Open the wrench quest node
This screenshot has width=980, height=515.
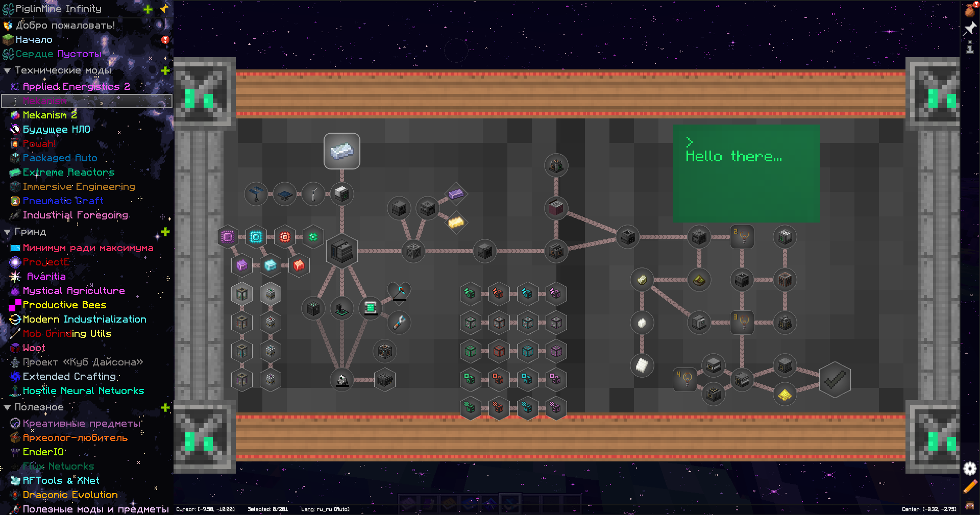[x=399, y=323]
